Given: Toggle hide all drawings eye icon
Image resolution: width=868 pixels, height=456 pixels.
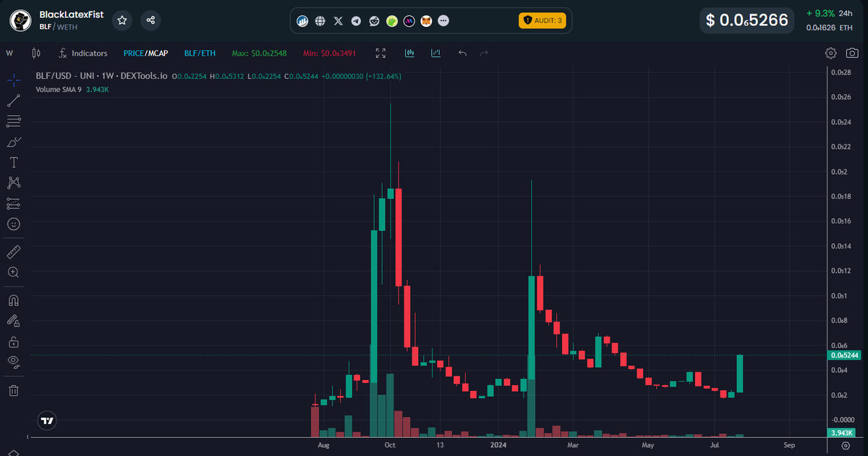Looking at the screenshot, I should point(13,361).
